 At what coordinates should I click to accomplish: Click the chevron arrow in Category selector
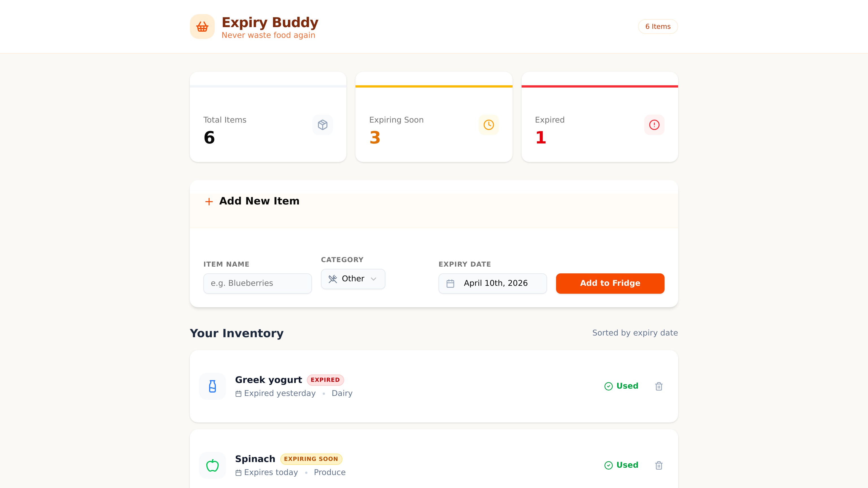coord(373,279)
